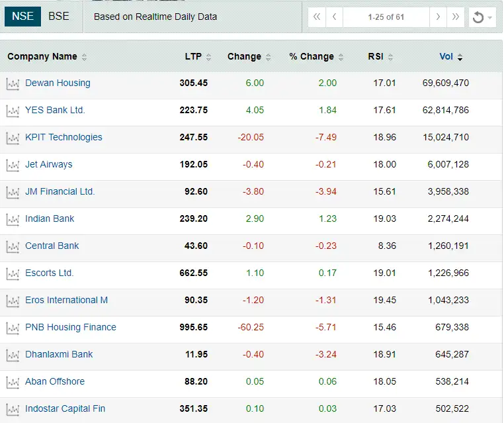This screenshot has height=423, width=504.
Task: Go to next page of results
Action: coord(438,17)
